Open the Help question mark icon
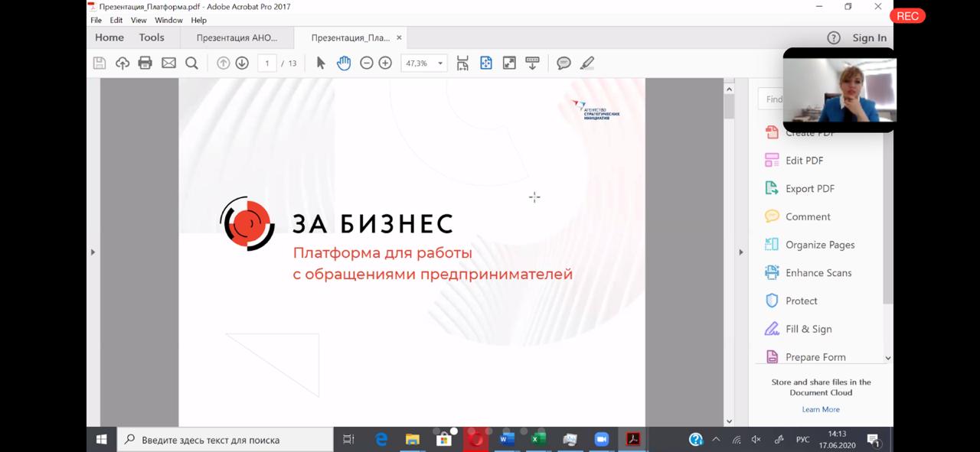This screenshot has height=452, width=980. (x=834, y=37)
